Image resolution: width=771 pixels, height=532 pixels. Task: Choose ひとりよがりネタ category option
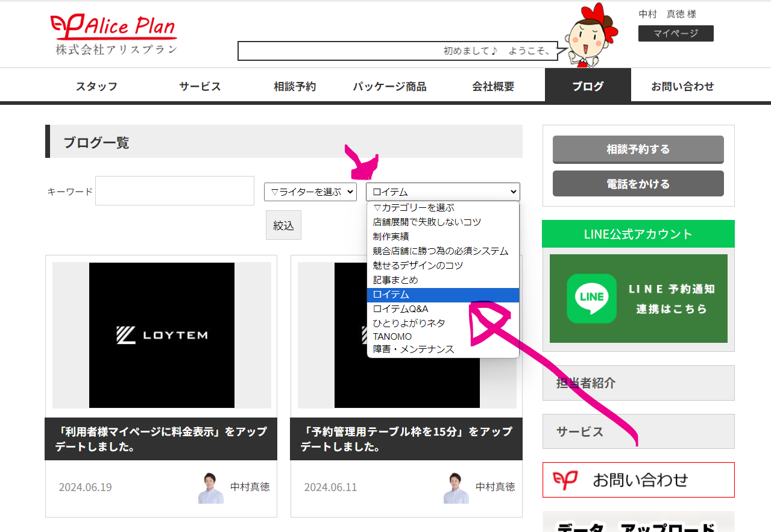pyautogui.click(x=443, y=323)
